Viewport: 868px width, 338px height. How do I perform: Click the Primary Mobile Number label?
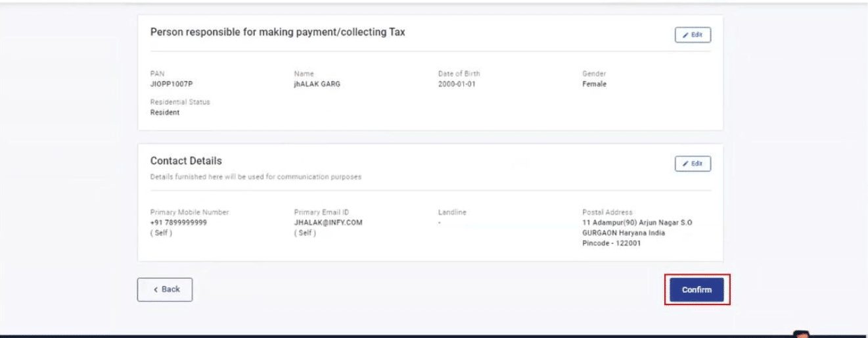[189, 212]
